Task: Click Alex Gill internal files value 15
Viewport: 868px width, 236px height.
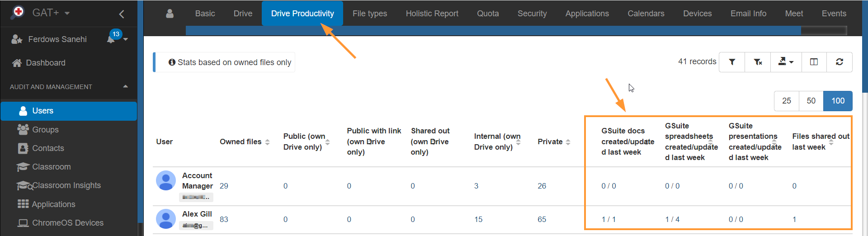Action: [478, 219]
